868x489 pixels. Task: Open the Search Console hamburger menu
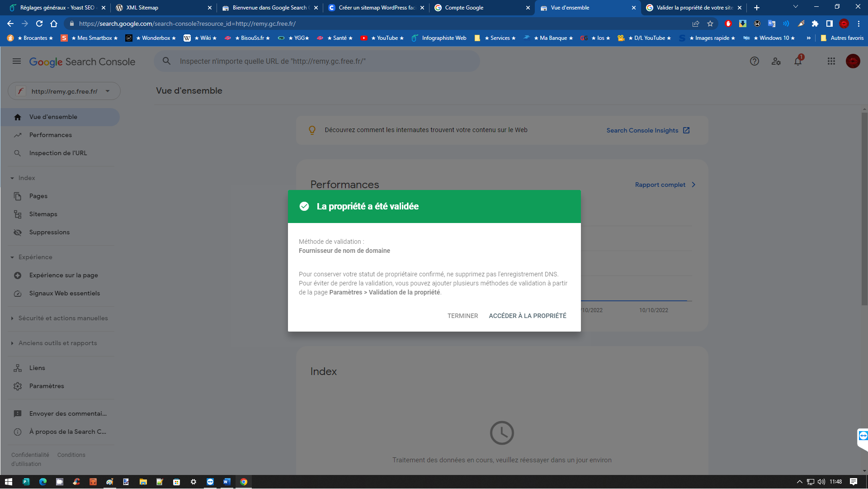point(17,62)
